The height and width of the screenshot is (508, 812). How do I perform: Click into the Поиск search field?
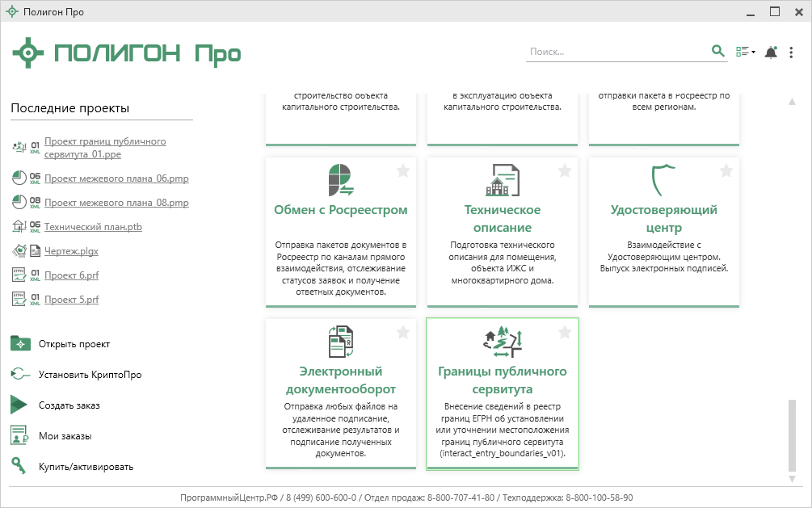(616, 52)
